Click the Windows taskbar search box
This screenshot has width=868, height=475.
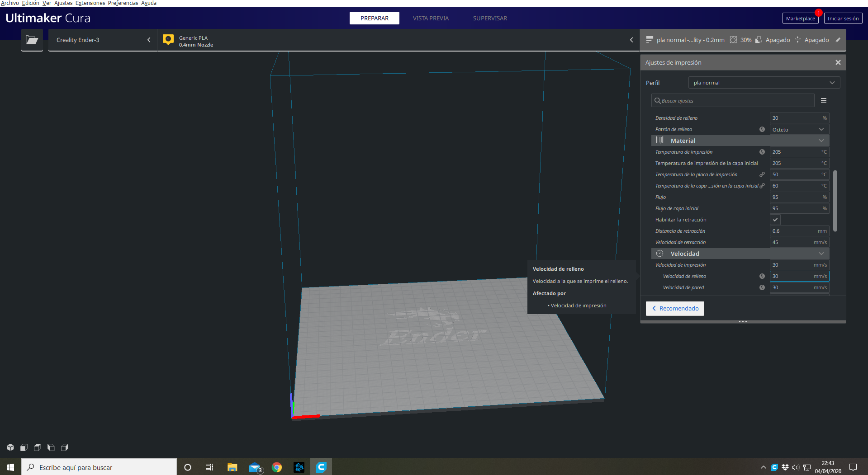tap(99, 467)
